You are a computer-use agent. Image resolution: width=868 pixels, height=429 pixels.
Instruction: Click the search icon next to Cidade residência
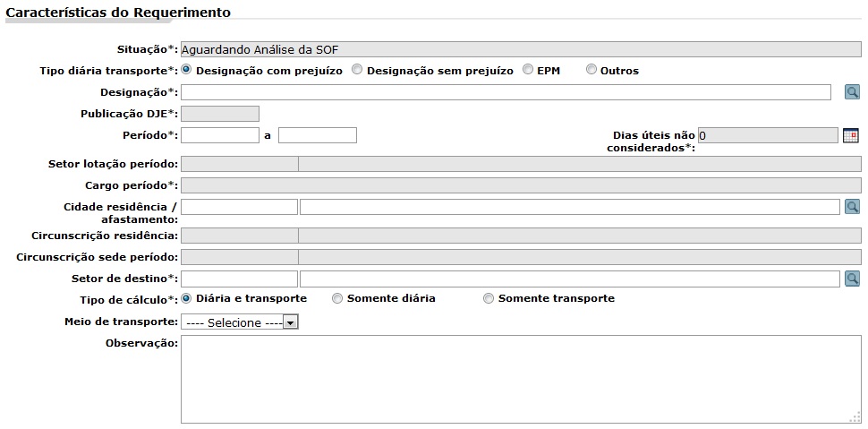[852, 207]
